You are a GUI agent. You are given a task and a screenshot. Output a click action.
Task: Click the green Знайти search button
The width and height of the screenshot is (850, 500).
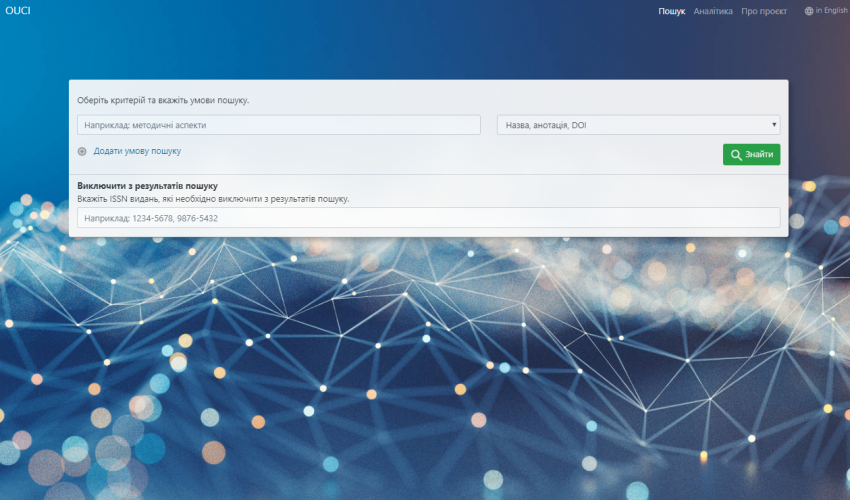pos(751,155)
